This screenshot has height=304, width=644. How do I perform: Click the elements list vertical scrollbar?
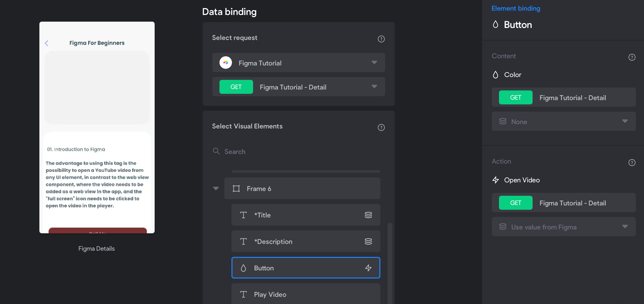389,263
